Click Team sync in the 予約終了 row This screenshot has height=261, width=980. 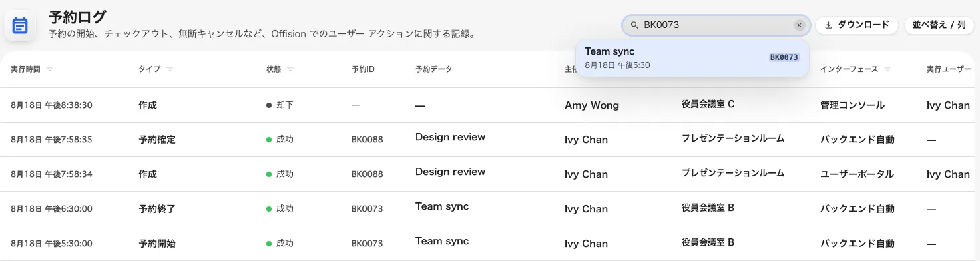442,206
